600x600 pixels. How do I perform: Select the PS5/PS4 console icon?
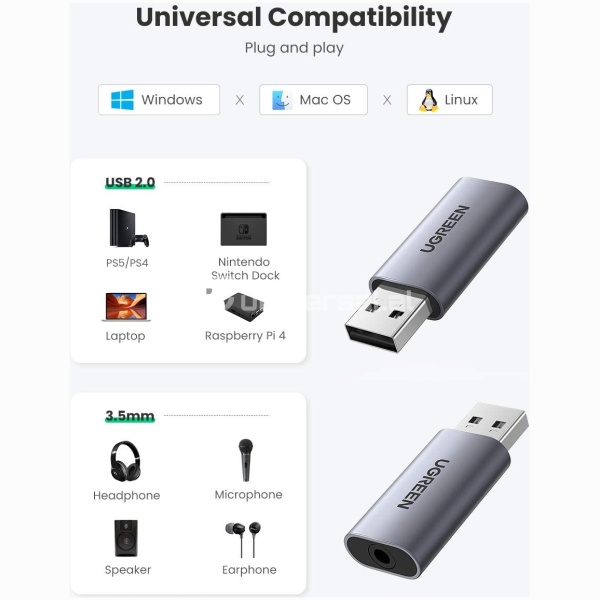pyautogui.click(x=129, y=228)
